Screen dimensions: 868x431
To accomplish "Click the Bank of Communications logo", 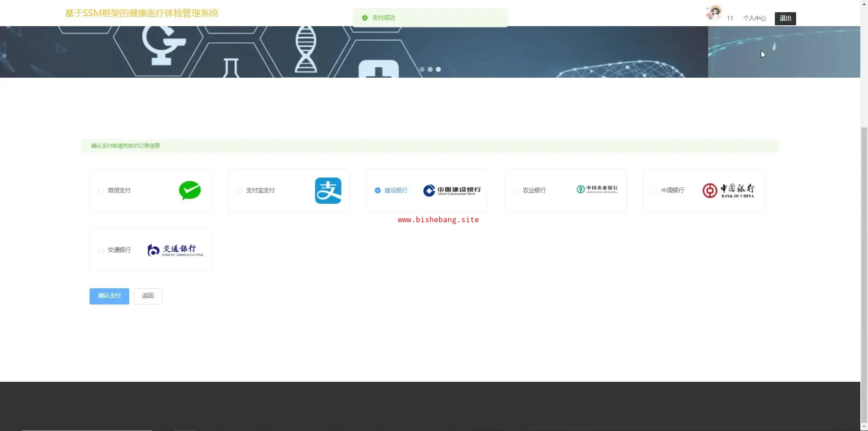I will click(x=175, y=250).
